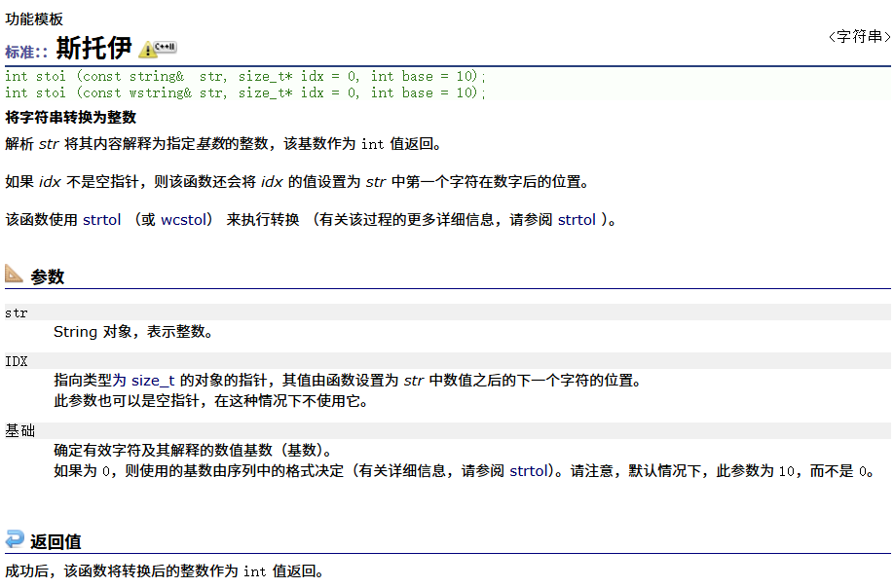Image resolution: width=894 pixels, height=588 pixels.
Task: Click the return value arrow icon
Action: (x=15, y=539)
